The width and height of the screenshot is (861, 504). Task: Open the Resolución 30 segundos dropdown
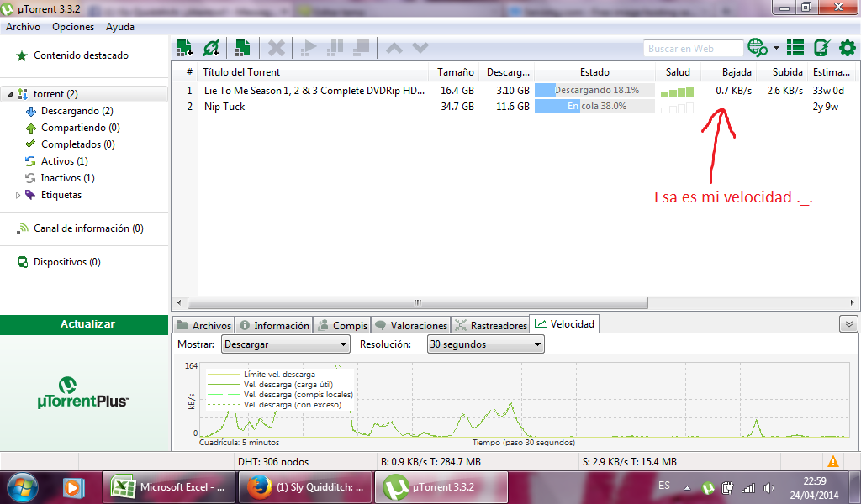[485, 344]
